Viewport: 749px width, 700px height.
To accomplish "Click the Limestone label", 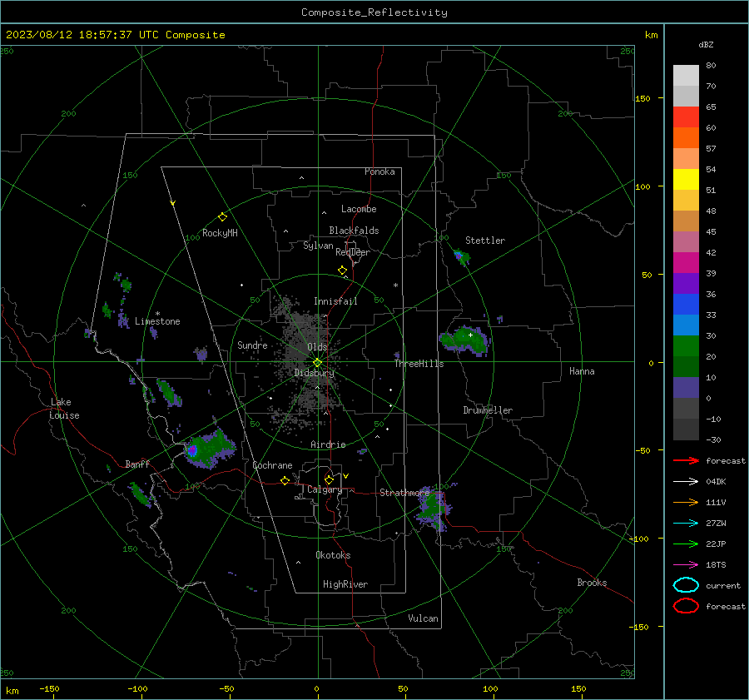I will click(x=157, y=321).
